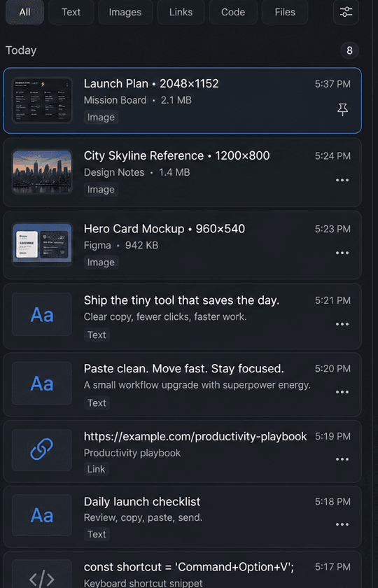Select 'Paste clean. Move fast. Stay focused.'
Viewport: 378px width, 588px height.
(x=183, y=369)
